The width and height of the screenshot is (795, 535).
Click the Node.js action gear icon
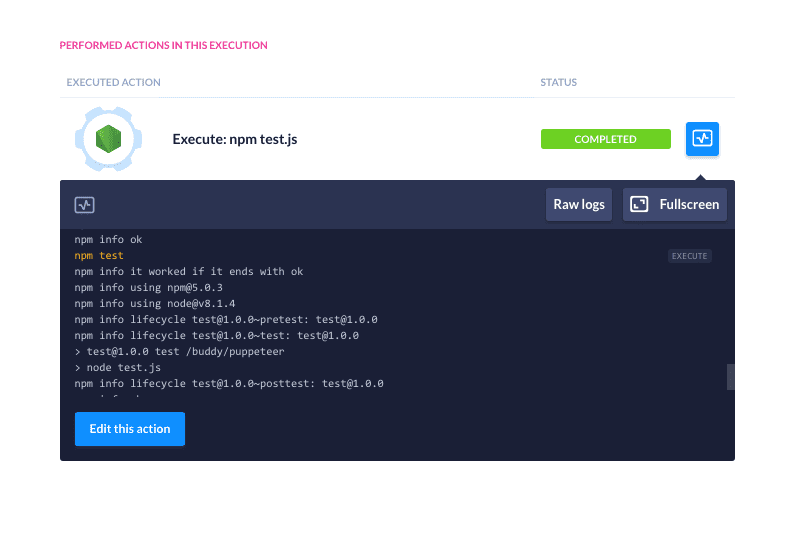109,138
